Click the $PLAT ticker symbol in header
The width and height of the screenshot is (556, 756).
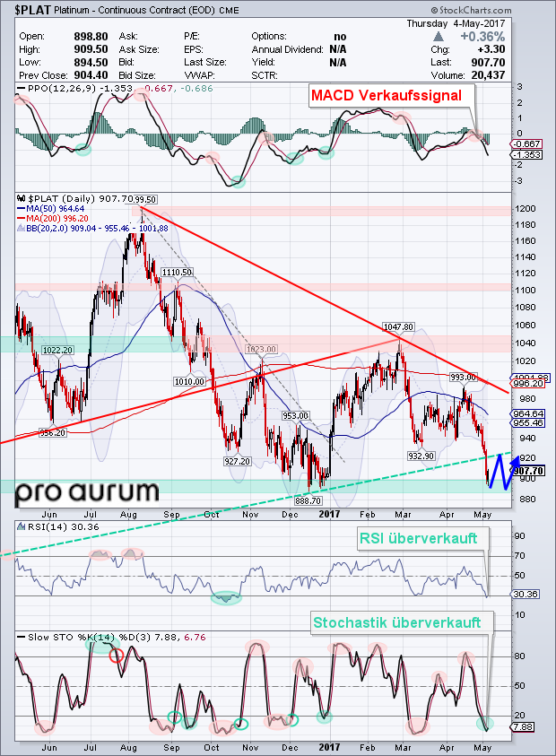tap(32, 10)
